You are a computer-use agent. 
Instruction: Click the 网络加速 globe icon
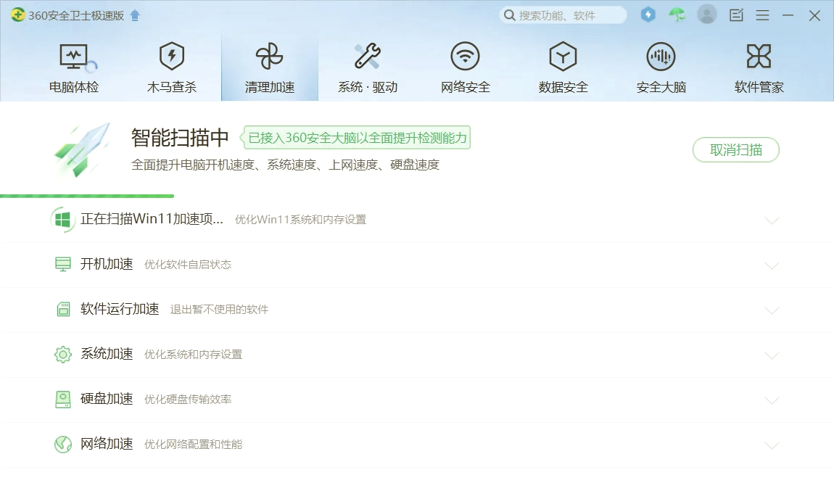(63, 444)
